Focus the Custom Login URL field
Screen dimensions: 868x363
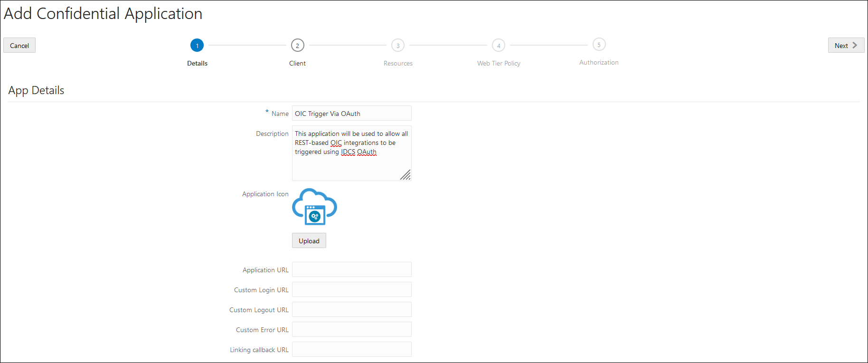pyautogui.click(x=352, y=289)
